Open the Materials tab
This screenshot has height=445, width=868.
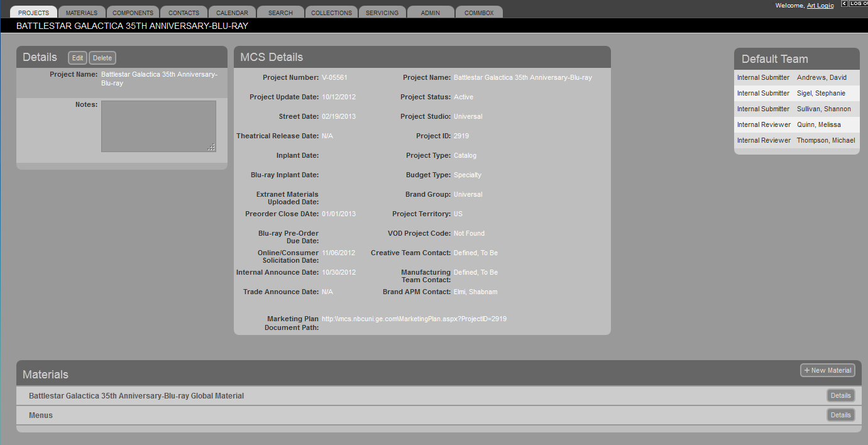coord(82,13)
